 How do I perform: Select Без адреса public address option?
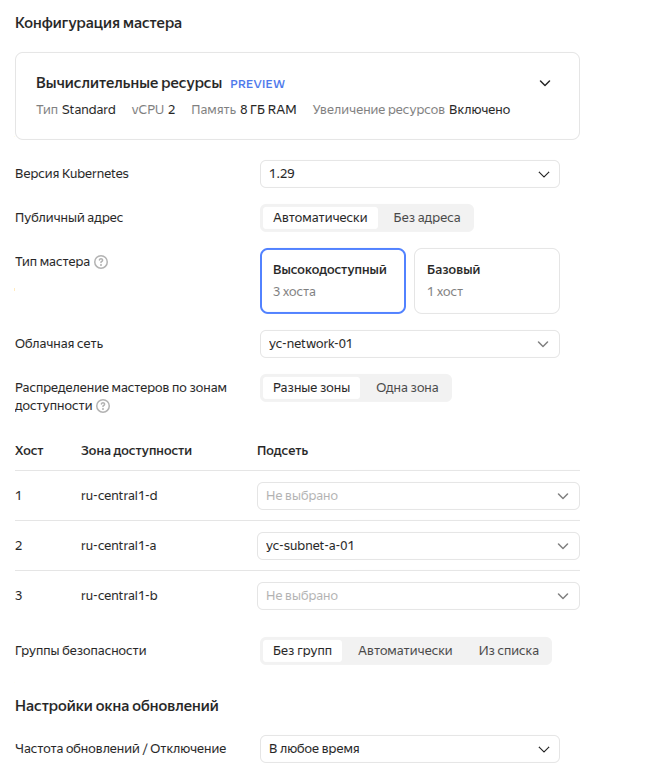tap(427, 218)
